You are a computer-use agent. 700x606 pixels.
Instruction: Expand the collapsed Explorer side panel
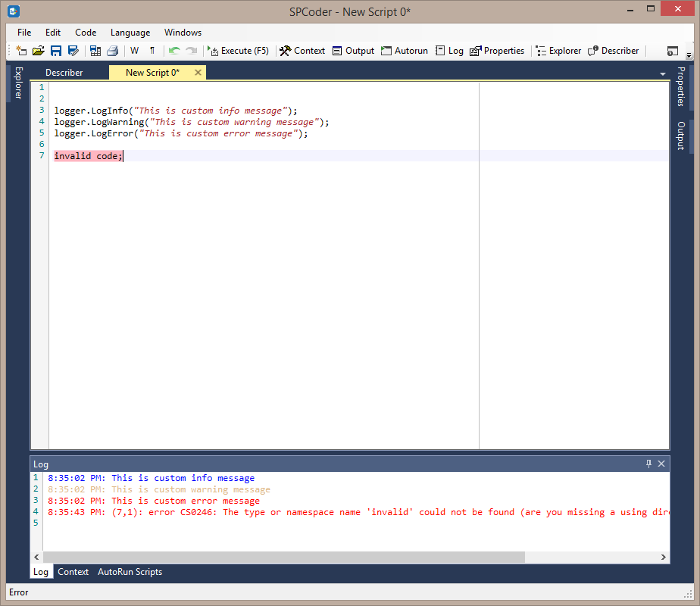pos(18,83)
